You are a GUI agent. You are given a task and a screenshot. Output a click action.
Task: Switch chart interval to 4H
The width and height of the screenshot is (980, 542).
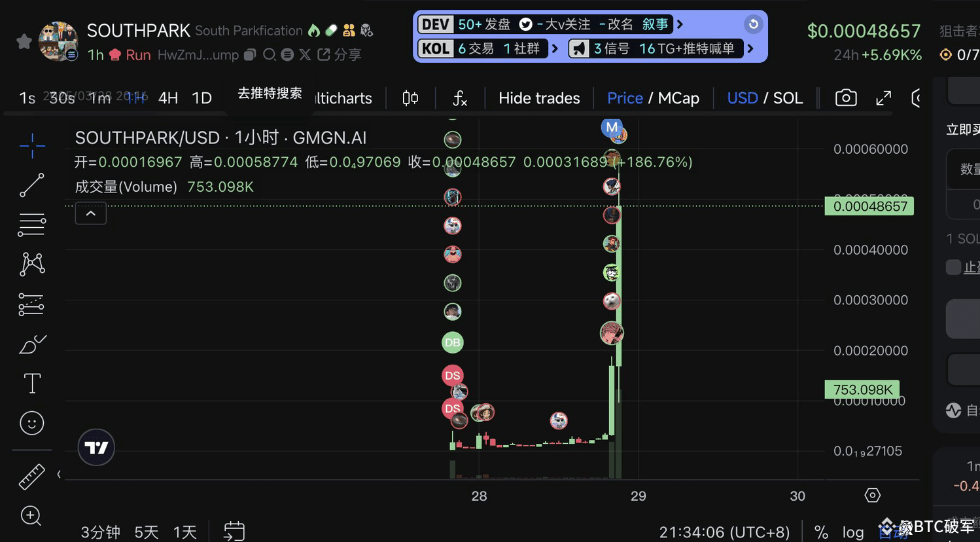168,98
